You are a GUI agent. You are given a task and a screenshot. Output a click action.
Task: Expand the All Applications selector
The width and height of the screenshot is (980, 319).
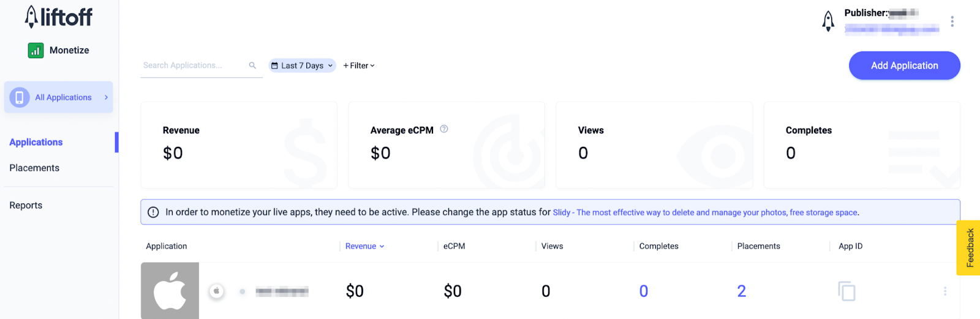59,97
